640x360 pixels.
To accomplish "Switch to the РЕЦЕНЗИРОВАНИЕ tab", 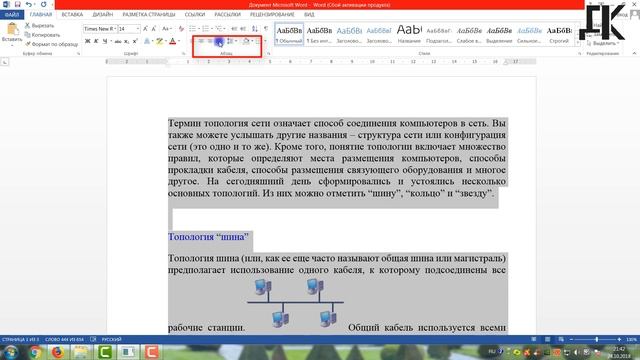I will 272,15.
